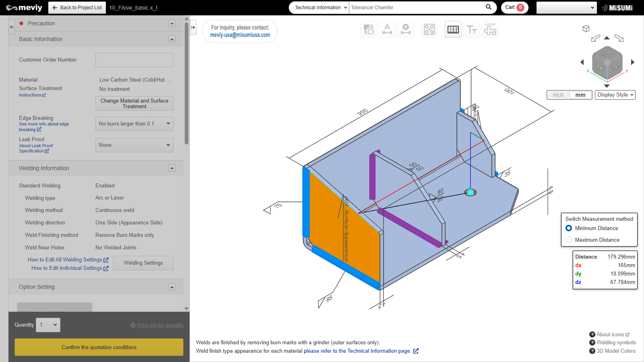The width and height of the screenshot is (644, 362).
Task: Click the search magnifier icon
Action: click(x=489, y=7)
